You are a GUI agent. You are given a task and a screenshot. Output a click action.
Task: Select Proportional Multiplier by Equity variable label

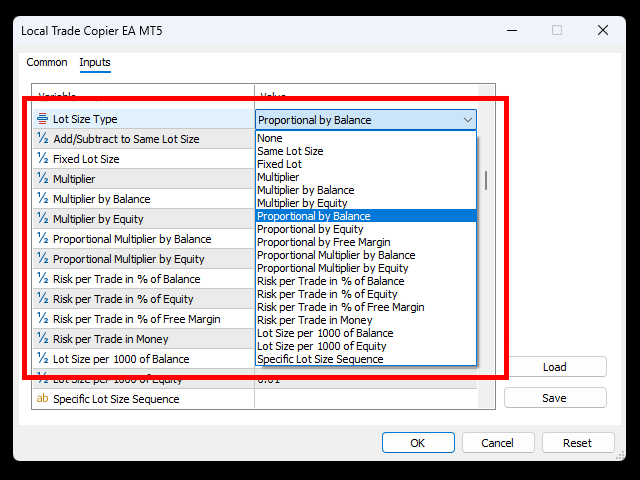(129, 259)
